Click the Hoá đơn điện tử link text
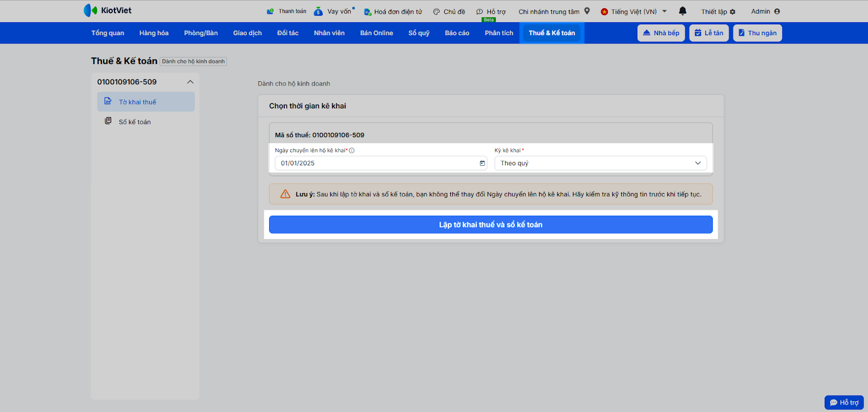This screenshot has height=412, width=868. (x=398, y=12)
